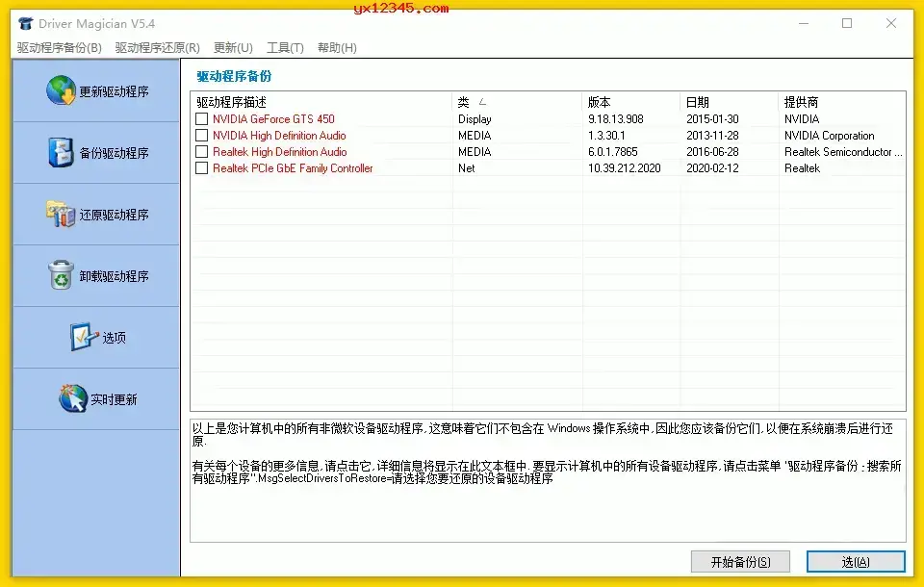Click the globe icon for 更新驱动程序

coord(62,90)
